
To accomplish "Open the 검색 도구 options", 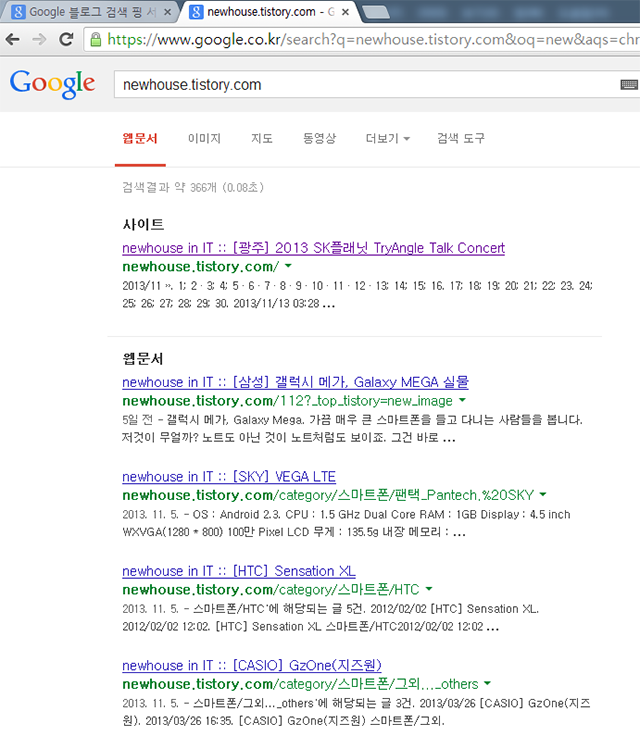I will pos(461,138).
